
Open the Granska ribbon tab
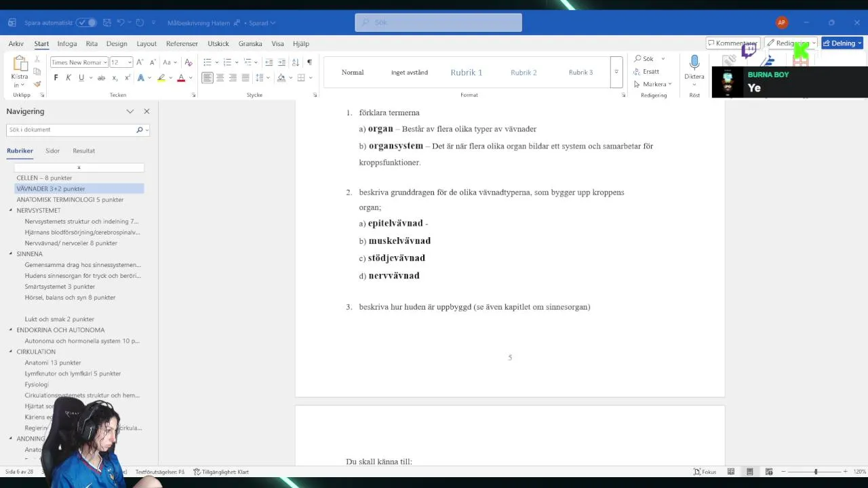(250, 43)
